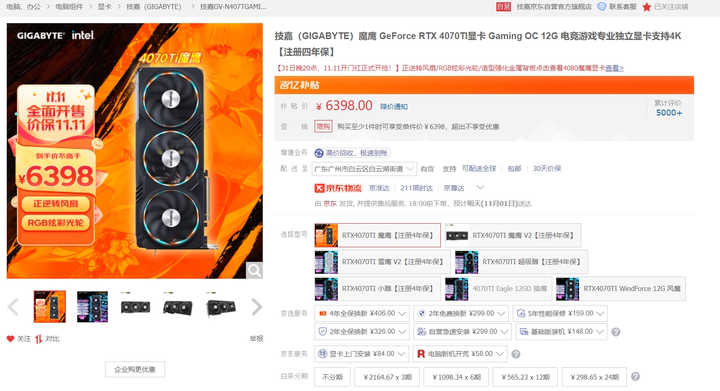Open 2年免费换新 ¥299.00 dropdown
The image size is (720, 391).
point(461,313)
